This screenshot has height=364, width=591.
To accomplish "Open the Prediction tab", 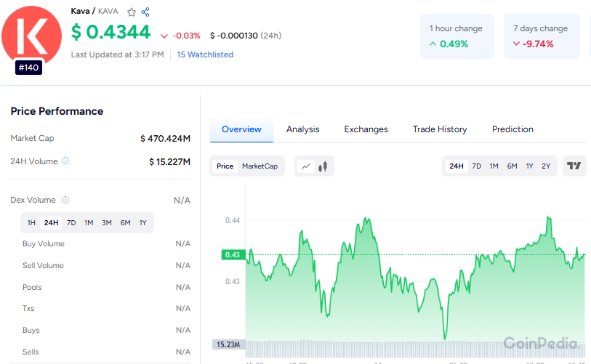I will coord(512,129).
